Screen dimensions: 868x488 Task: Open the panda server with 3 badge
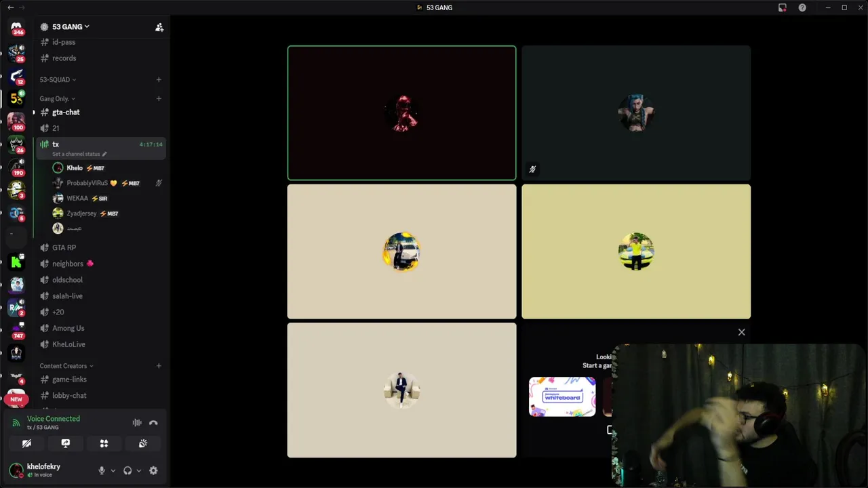16,190
